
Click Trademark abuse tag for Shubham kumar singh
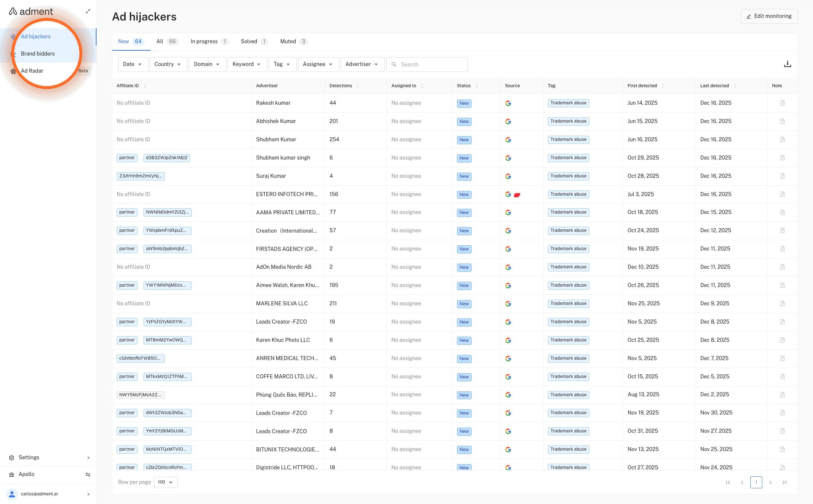(x=568, y=158)
